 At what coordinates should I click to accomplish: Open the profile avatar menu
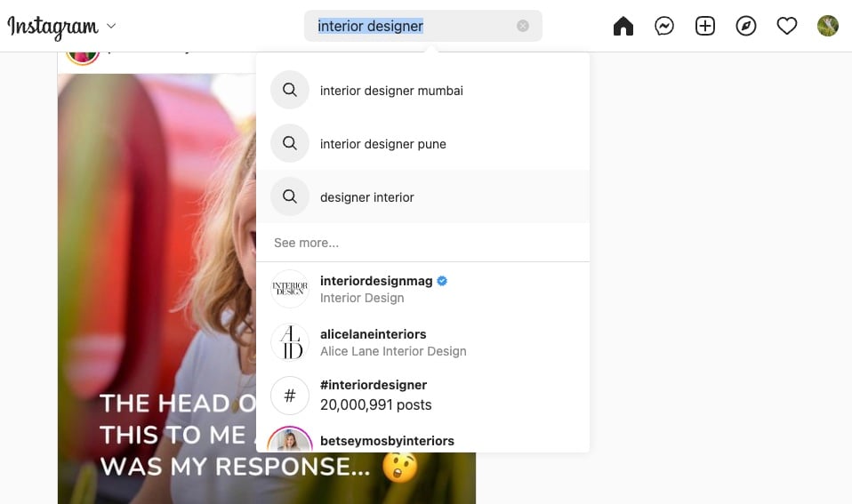828,26
